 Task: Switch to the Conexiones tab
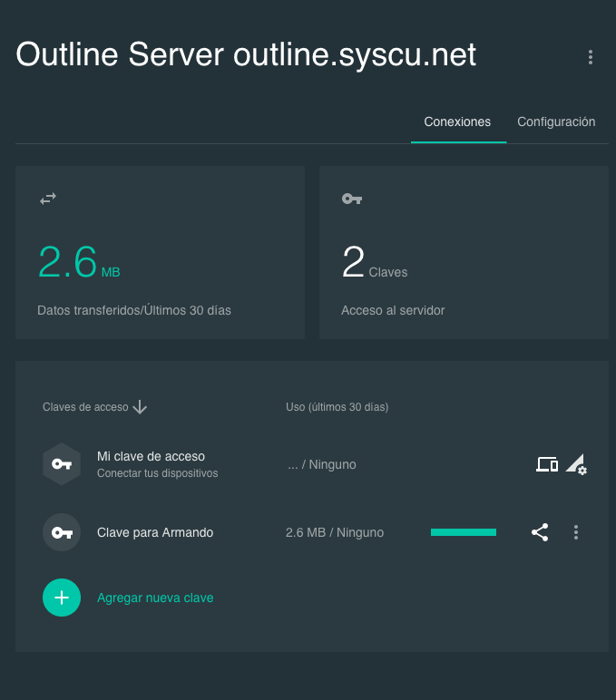[457, 122]
